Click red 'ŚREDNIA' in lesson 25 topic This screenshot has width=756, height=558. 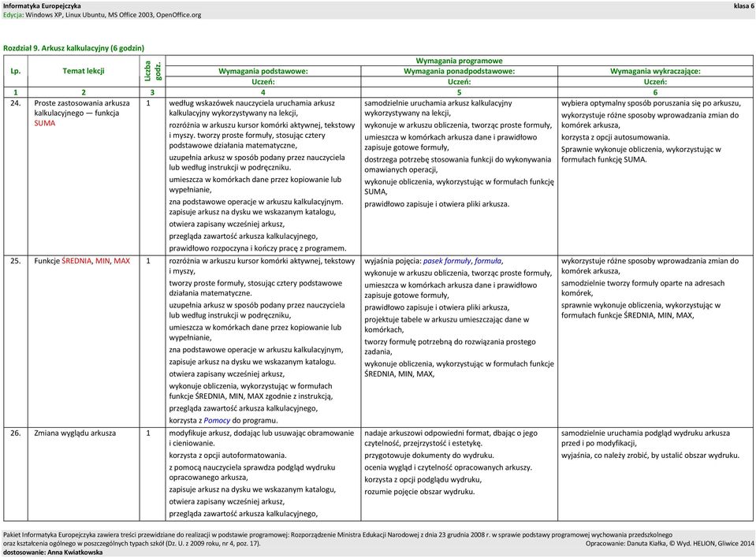tap(76, 261)
